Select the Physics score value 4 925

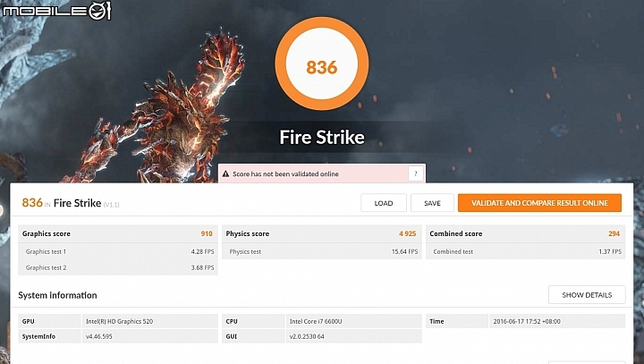(x=408, y=233)
